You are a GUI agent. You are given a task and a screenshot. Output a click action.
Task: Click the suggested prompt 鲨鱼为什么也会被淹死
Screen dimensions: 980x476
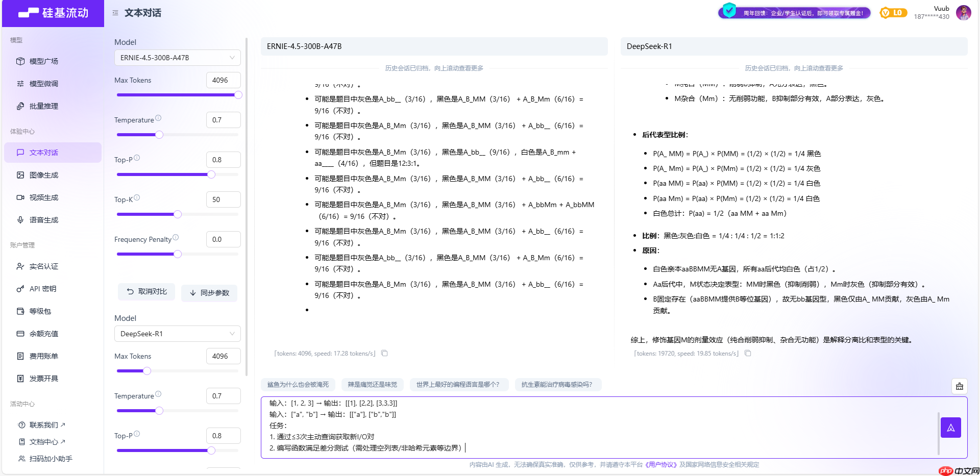click(x=298, y=385)
